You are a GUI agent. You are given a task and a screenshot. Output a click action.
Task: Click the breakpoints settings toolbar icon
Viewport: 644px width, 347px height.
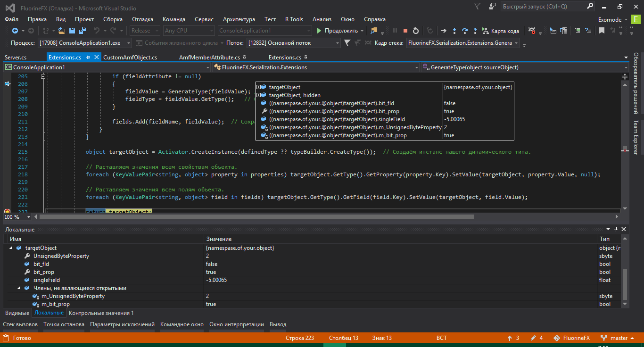[532, 31]
